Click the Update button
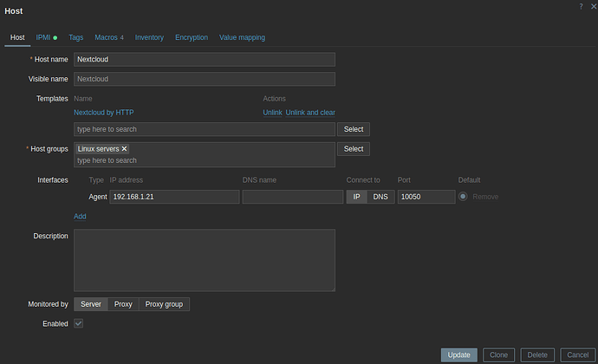 pyautogui.click(x=458, y=354)
